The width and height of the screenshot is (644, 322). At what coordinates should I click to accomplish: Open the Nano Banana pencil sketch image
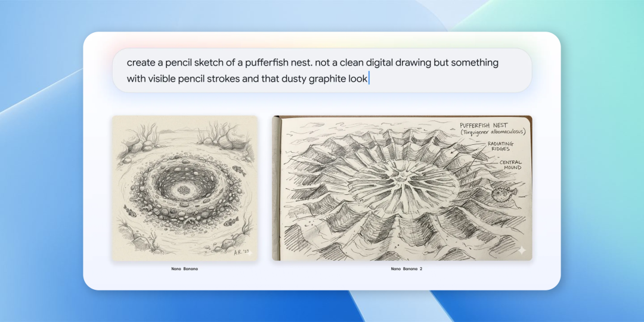click(x=185, y=188)
